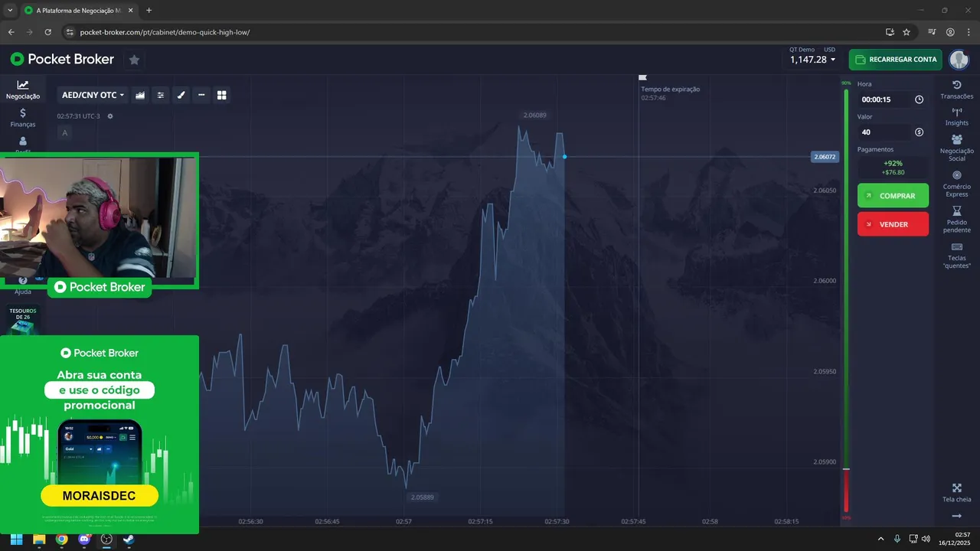Open the AED/CNY OTC asset selector
This screenshot has width=980, height=551.
coord(92,95)
